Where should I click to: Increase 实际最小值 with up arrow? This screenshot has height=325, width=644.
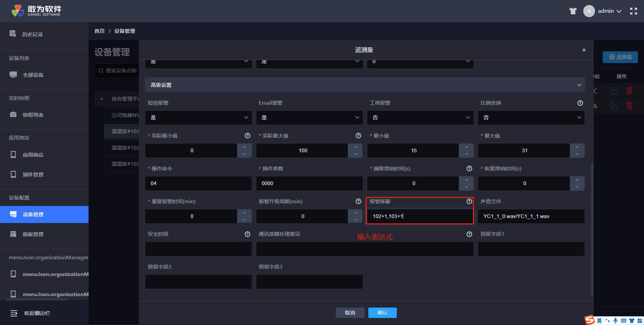tap(245, 147)
